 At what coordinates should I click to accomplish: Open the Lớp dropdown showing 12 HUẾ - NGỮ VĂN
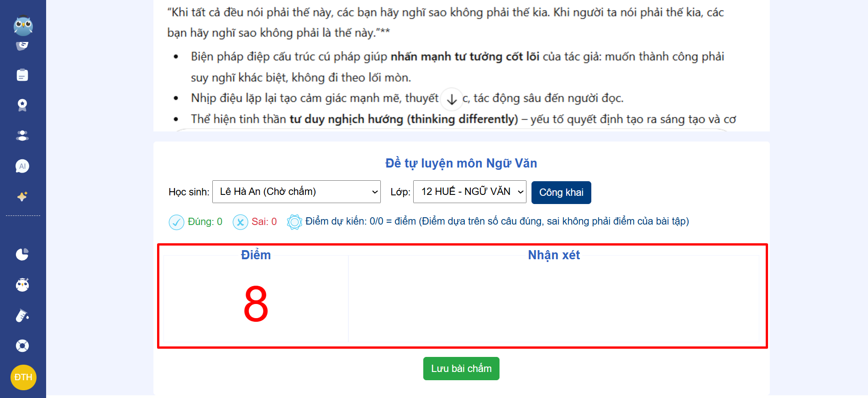469,192
